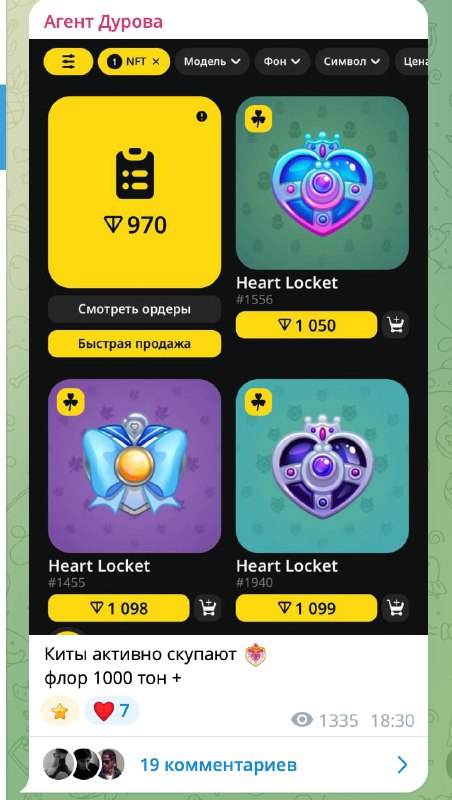Viewport: 452px width, 800px height.
Task: Add Heart Locket #1556 to cart
Action: (395, 325)
